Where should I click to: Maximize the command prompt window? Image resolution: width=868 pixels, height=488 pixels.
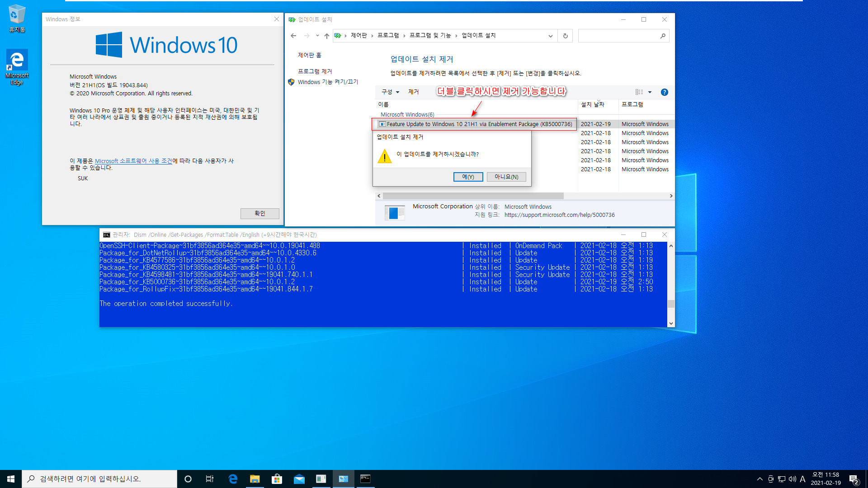pos(644,235)
